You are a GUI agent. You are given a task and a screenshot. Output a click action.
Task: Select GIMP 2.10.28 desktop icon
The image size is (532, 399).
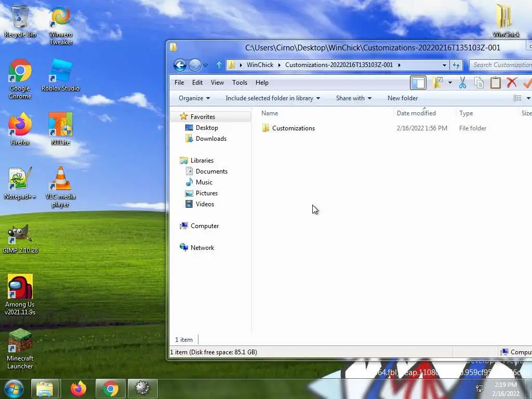pos(20,239)
